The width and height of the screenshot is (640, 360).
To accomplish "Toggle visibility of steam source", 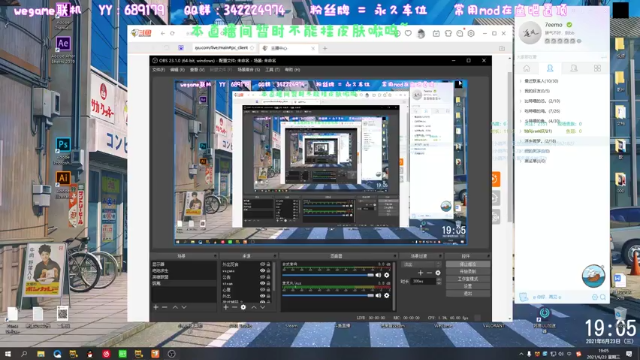I will tap(262, 283).
